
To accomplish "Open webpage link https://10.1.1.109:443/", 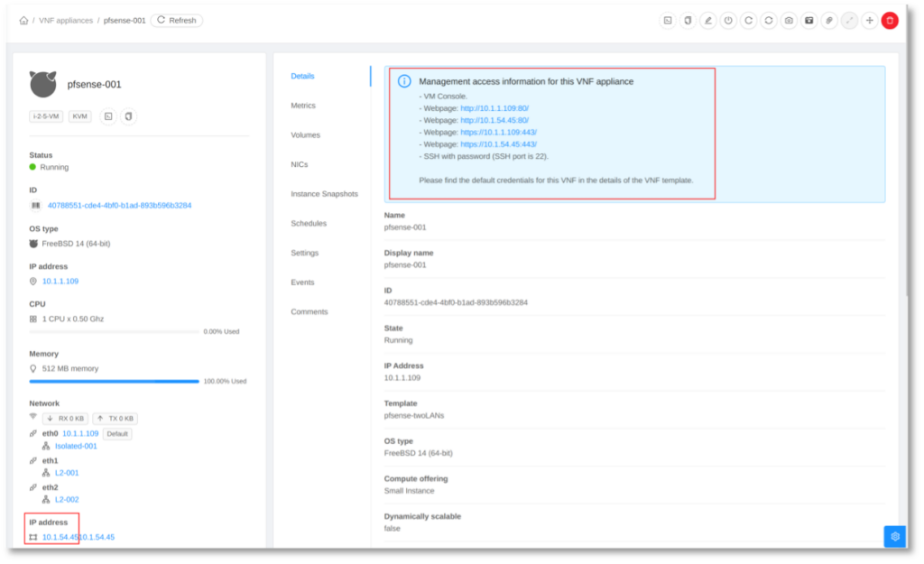I will click(x=498, y=132).
